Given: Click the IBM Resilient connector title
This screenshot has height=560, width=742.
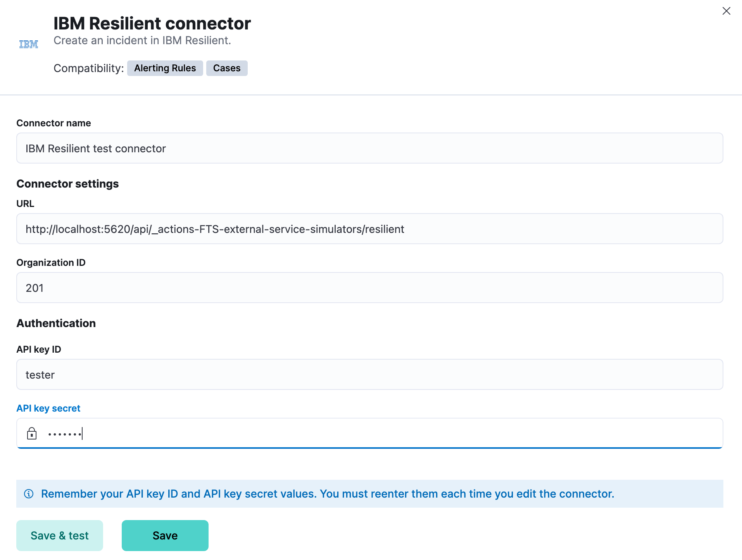Looking at the screenshot, I should tap(152, 23).
